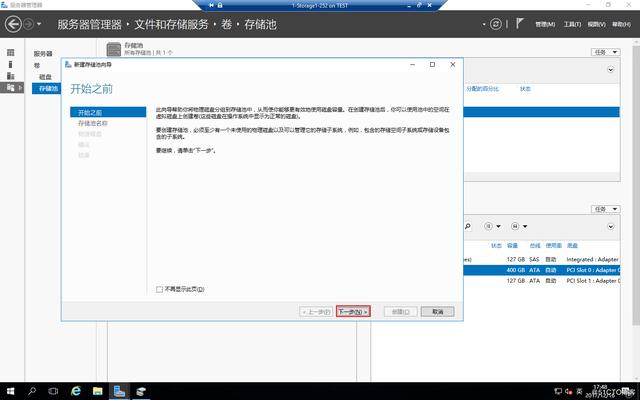
Task: Click the 下一步 button in wizard
Action: pos(353,311)
